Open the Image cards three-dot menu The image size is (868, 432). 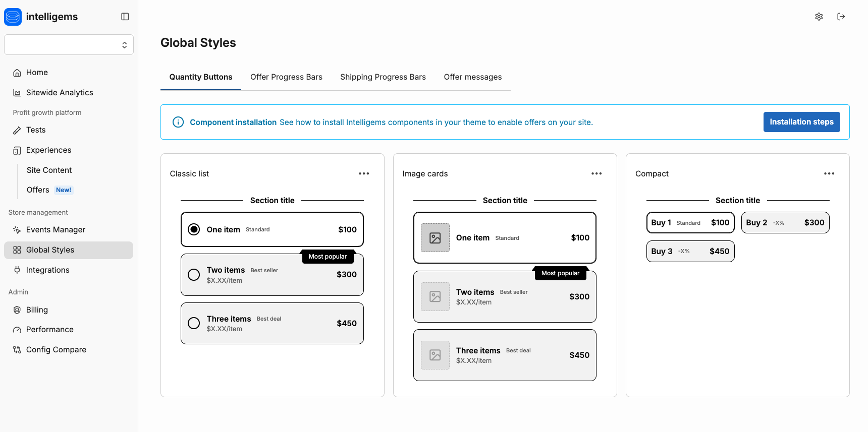(x=596, y=173)
